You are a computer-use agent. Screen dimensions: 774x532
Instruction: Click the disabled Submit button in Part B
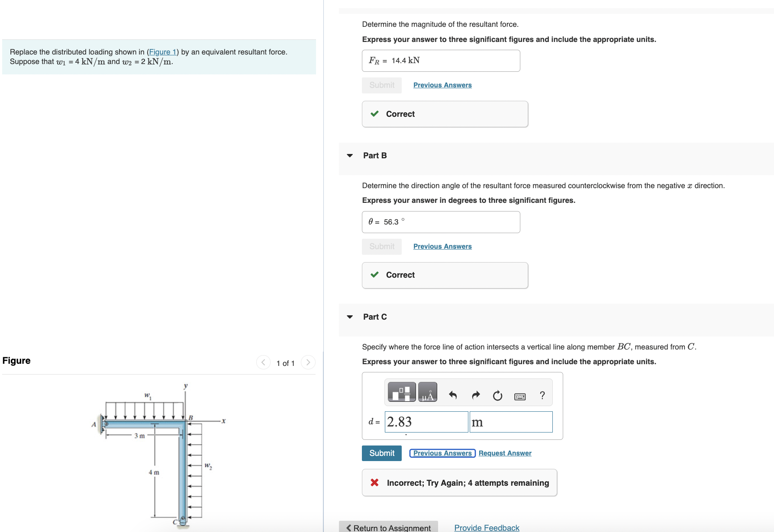382,247
